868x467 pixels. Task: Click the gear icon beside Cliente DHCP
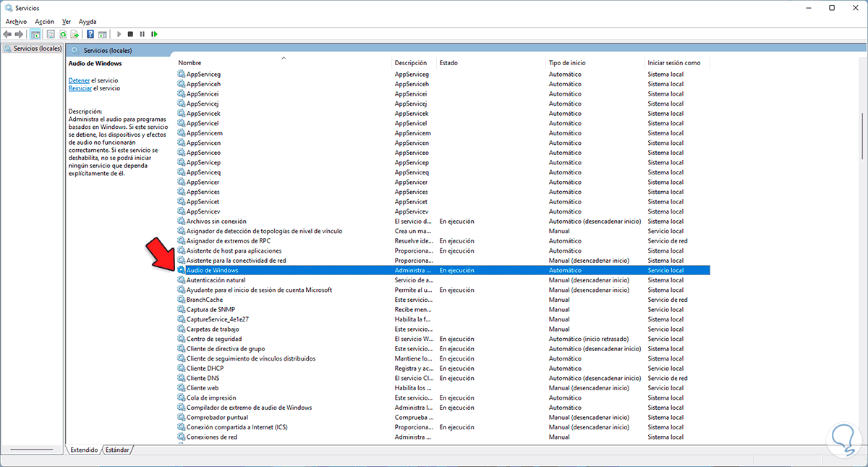(182, 368)
